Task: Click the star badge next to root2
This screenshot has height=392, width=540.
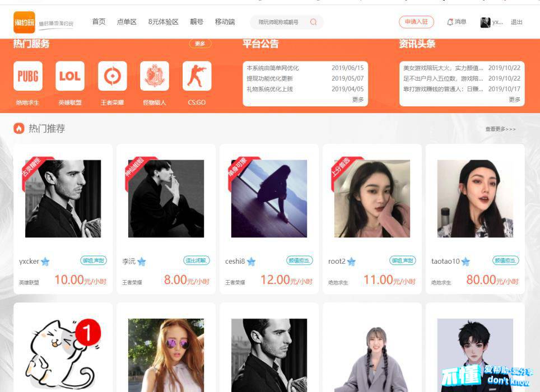Action: pyautogui.click(x=351, y=262)
